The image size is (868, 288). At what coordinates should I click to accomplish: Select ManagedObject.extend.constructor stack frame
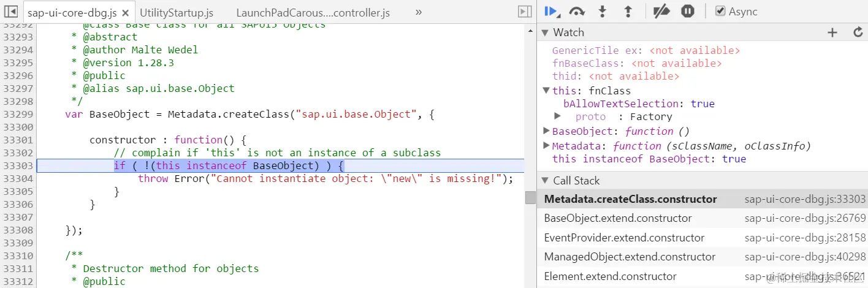pyautogui.click(x=702, y=256)
